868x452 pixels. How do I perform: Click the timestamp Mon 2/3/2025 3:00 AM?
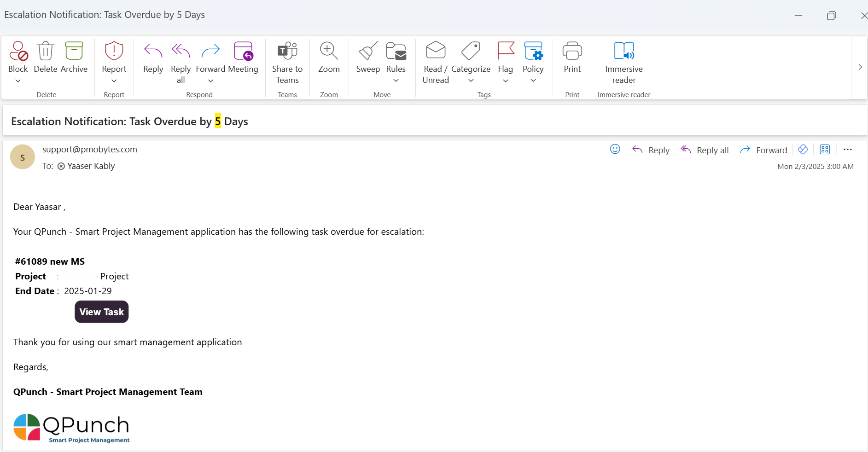pyautogui.click(x=816, y=167)
